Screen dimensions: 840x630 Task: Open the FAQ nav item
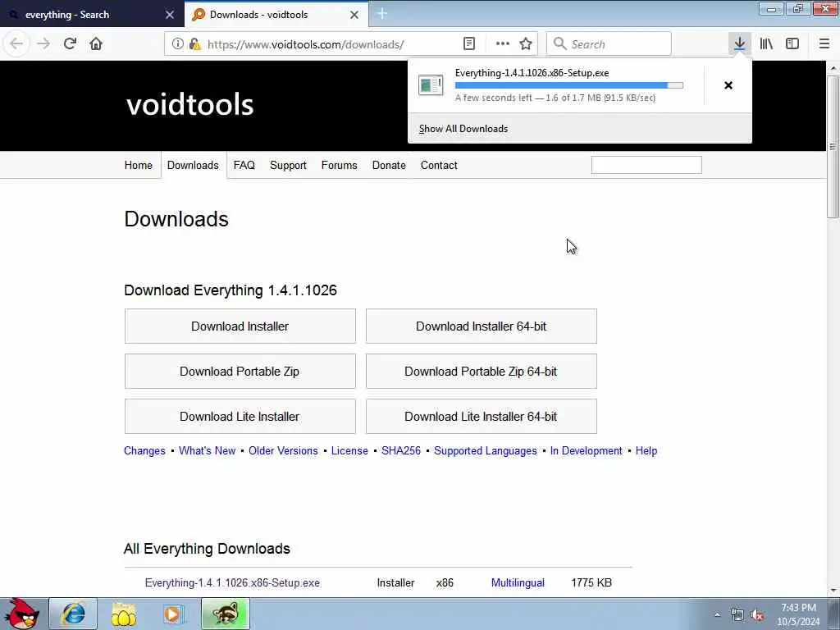pyautogui.click(x=244, y=165)
